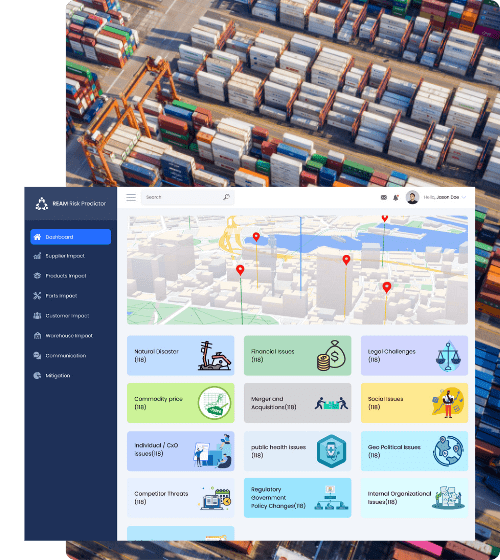
Task: Click the map pin at the top edge
Action: (385, 218)
